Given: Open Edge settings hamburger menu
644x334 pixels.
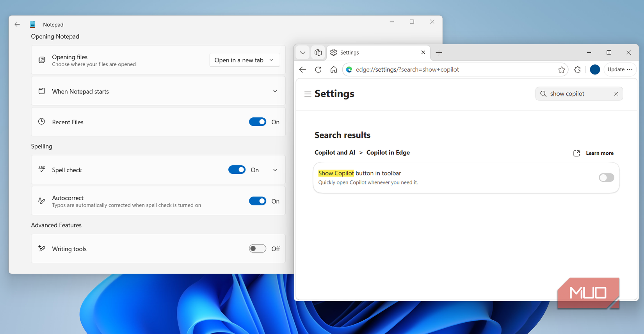Looking at the screenshot, I should click(308, 94).
